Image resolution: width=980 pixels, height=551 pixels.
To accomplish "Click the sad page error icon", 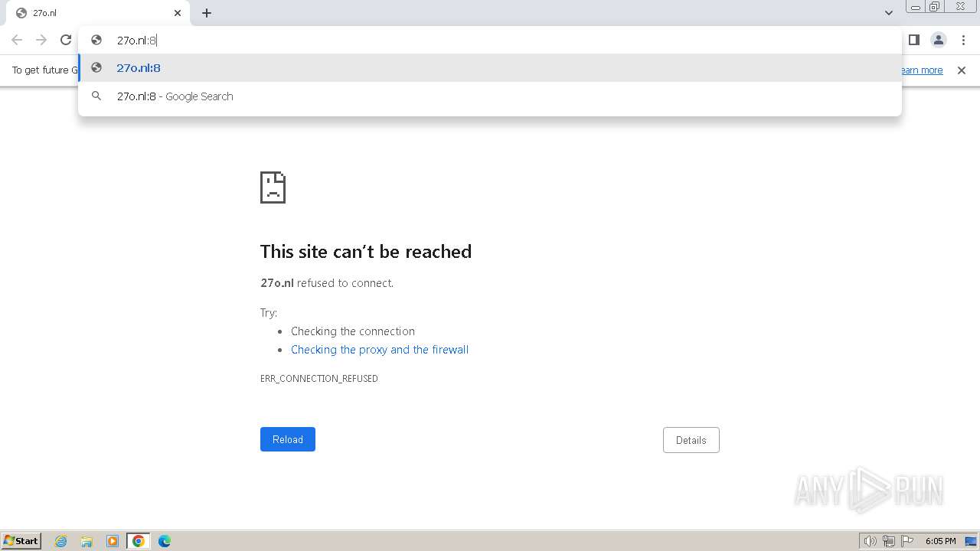I will [x=273, y=187].
